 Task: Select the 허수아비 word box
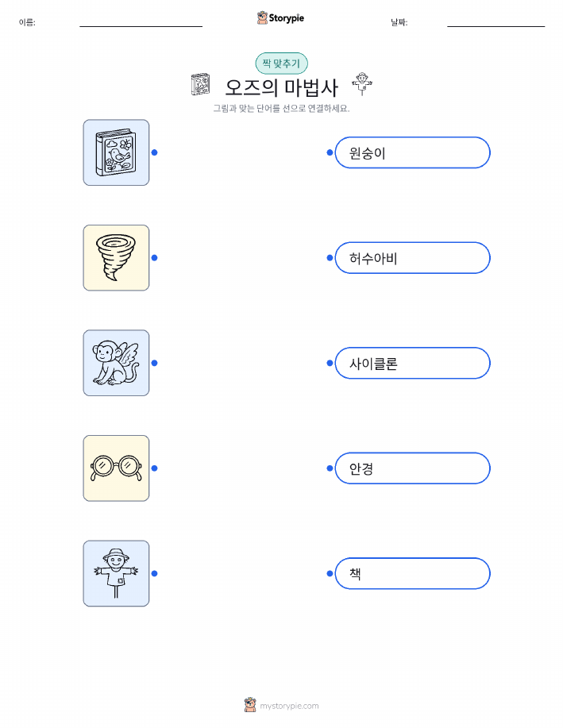point(412,258)
